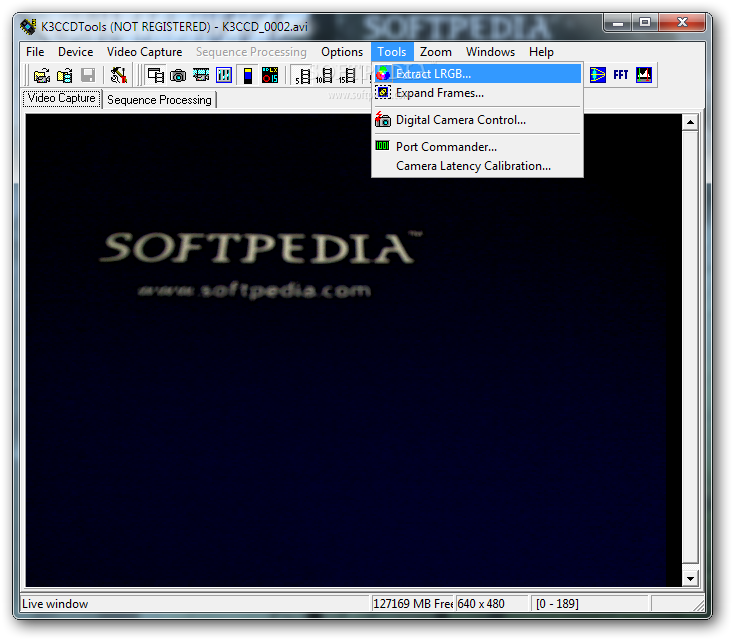The width and height of the screenshot is (733, 640).
Task: Open the Zoom menu
Action: [x=436, y=52]
